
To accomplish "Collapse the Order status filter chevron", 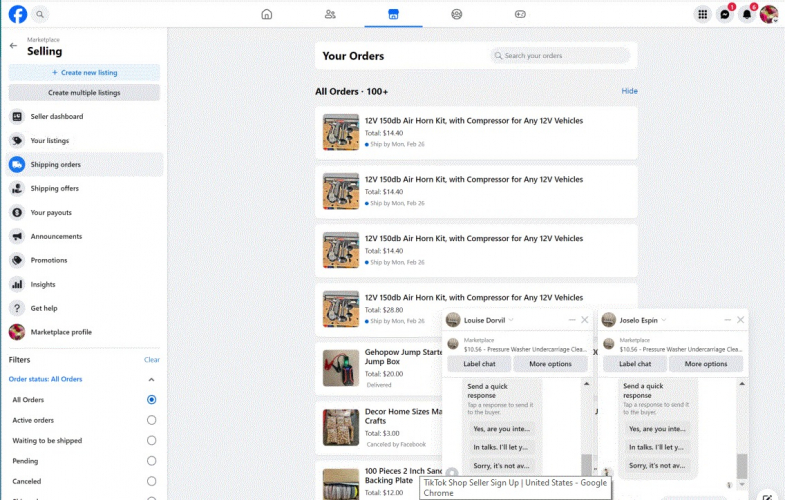I will pos(151,379).
